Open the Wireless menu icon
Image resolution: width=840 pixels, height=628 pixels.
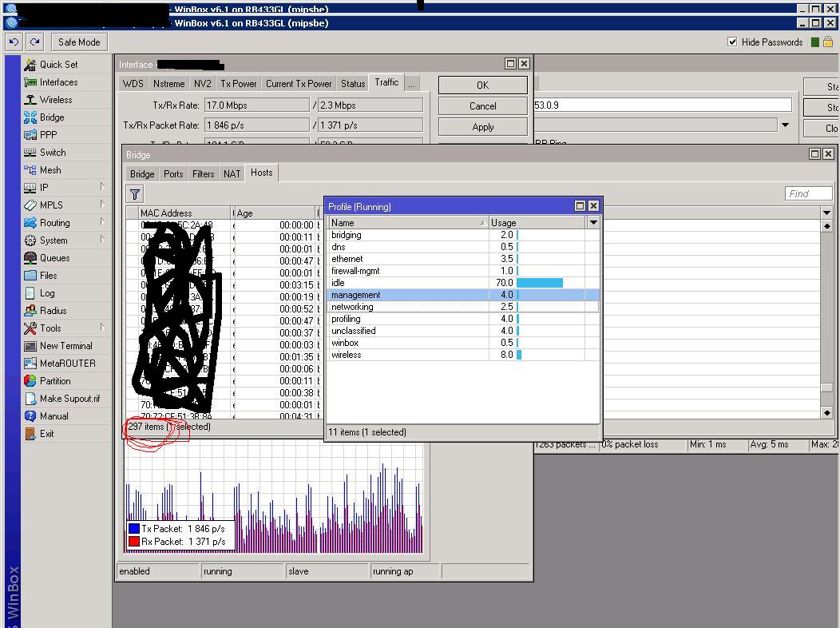click(x=30, y=100)
